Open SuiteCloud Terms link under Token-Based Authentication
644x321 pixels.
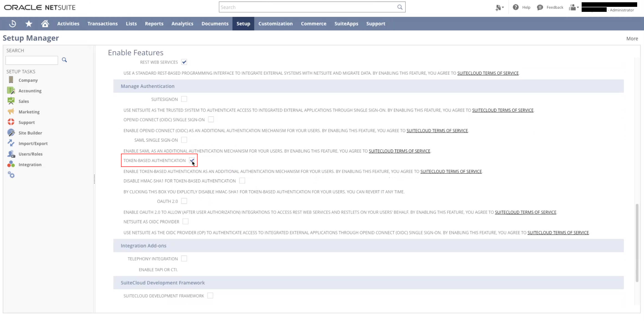[x=451, y=171]
